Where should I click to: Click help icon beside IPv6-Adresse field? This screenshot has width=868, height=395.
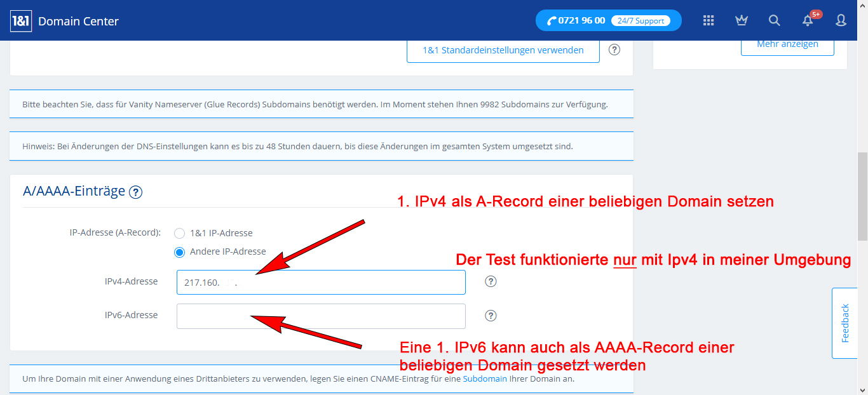(x=491, y=316)
